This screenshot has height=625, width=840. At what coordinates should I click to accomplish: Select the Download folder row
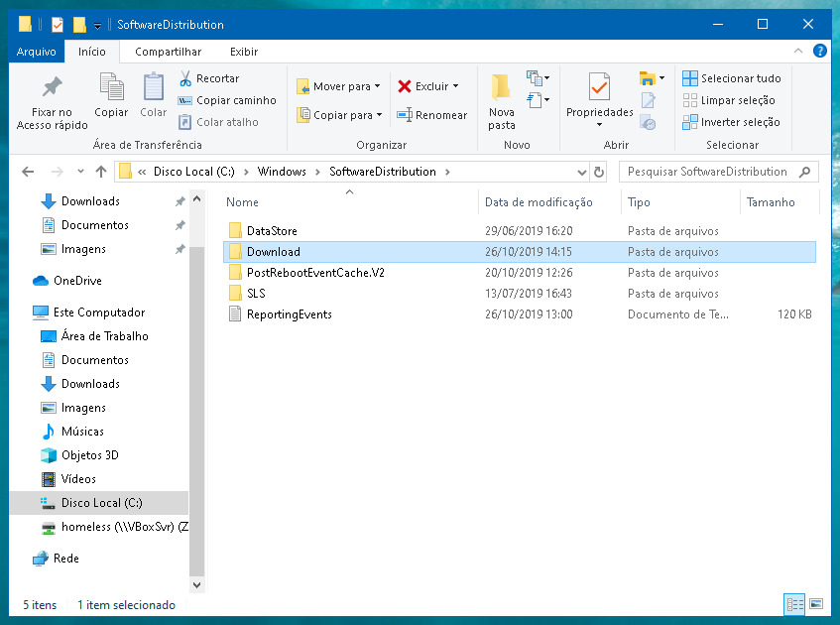click(519, 252)
